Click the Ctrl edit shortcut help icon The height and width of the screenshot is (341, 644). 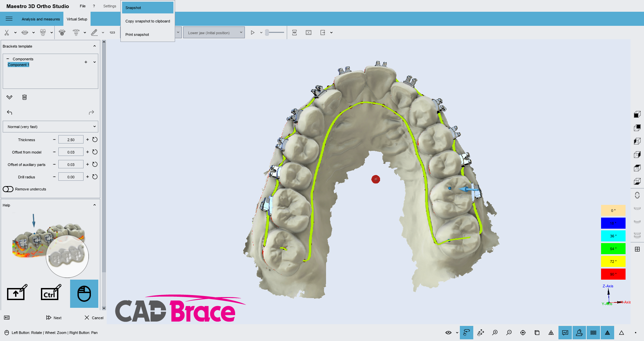[x=51, y=293]
